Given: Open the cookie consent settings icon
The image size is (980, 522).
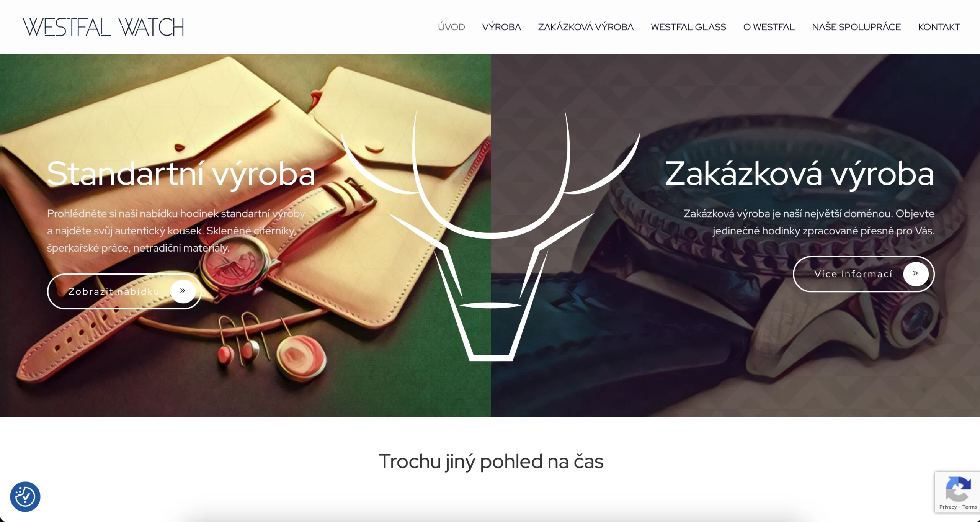Looking at the screenshot, I should 25,496.
